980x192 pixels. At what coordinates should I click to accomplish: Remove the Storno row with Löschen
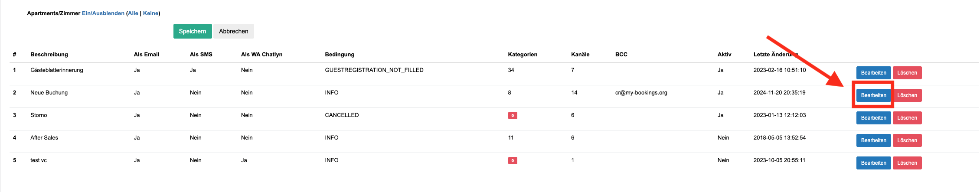point(907,118)
